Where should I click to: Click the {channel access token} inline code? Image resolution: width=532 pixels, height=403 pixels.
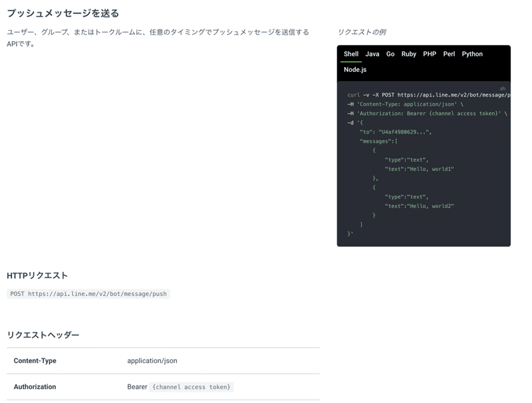(x=192, y=387)
